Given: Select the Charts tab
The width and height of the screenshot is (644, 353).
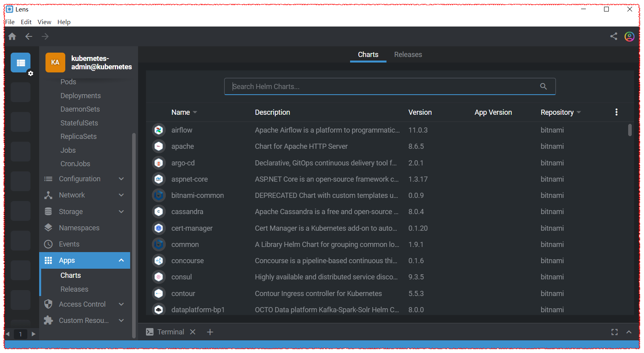Looking at the screenshot, I should tap(368, 55).
